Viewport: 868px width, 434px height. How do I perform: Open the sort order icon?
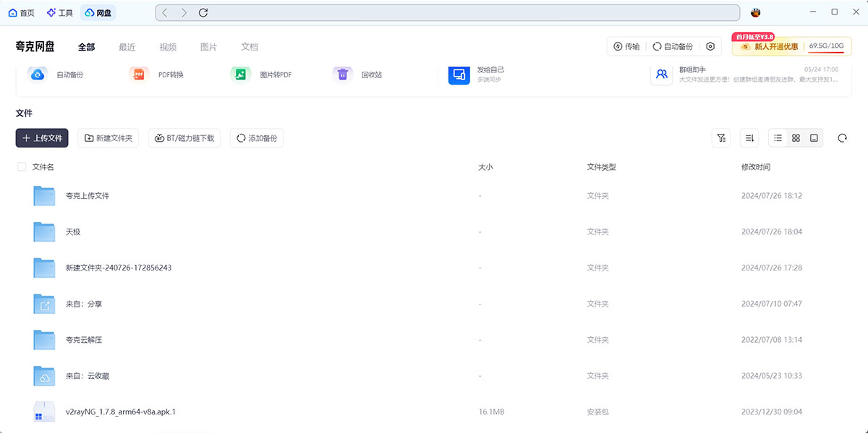[749, 138]
